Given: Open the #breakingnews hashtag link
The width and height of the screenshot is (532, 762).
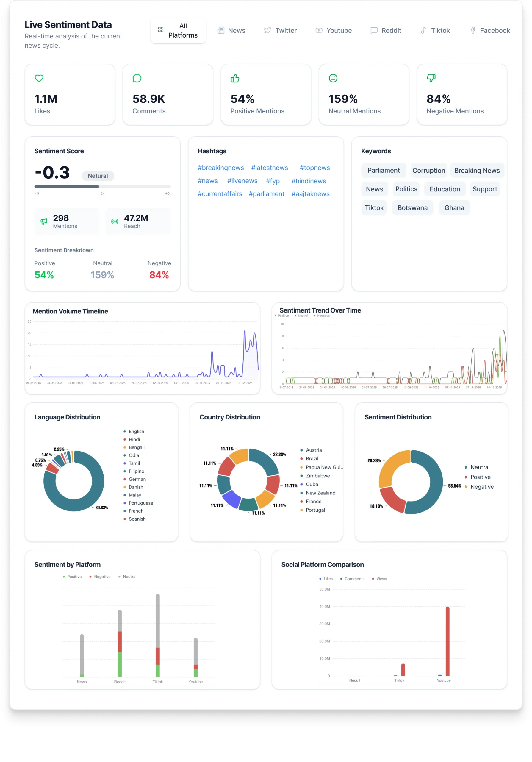Looking at the screenshot, I should click(x=220, y=168).
